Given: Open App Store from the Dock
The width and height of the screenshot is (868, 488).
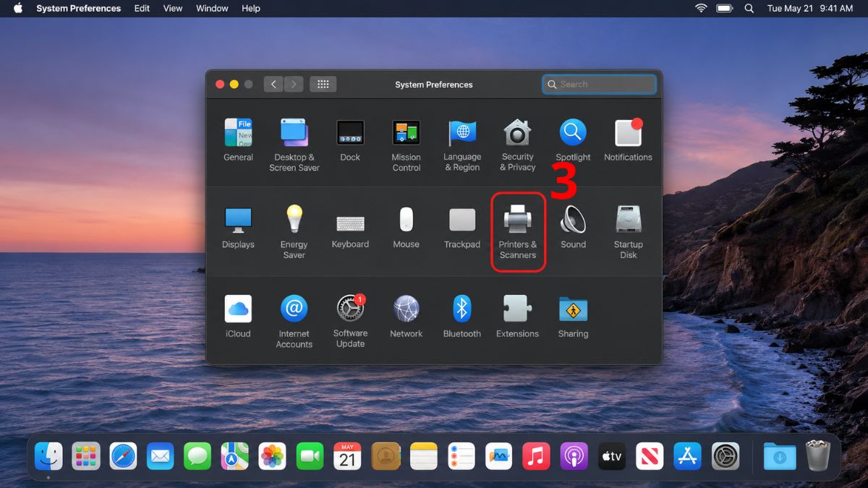Looking at the screenshot, I should click(687, 456).
